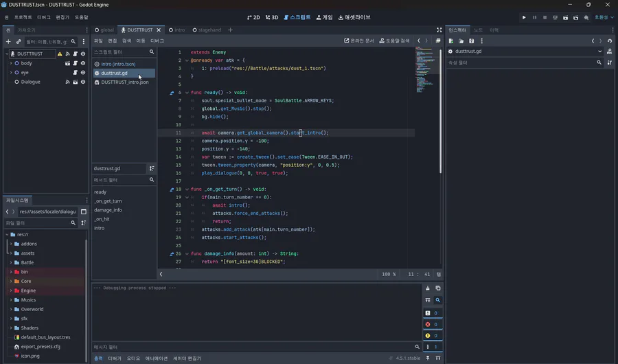Open remote deploy icon in run bar
The height and width of the screenshot is (364, 618).
555,17
